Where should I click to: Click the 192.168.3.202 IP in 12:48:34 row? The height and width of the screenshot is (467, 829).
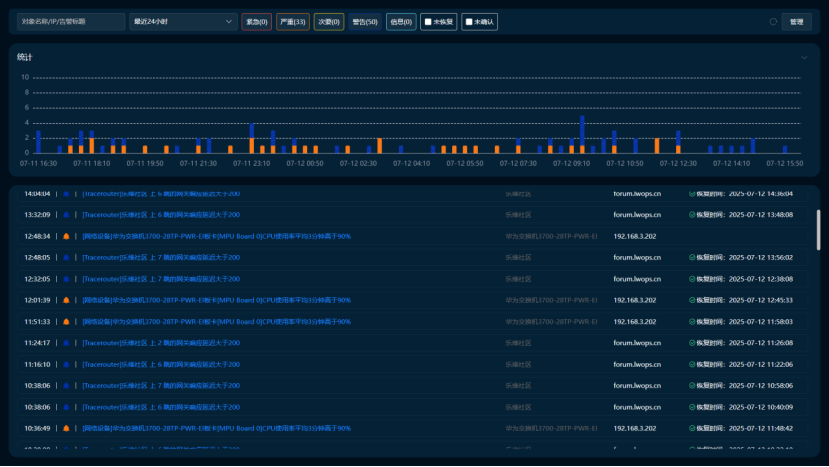pos(634,236)
